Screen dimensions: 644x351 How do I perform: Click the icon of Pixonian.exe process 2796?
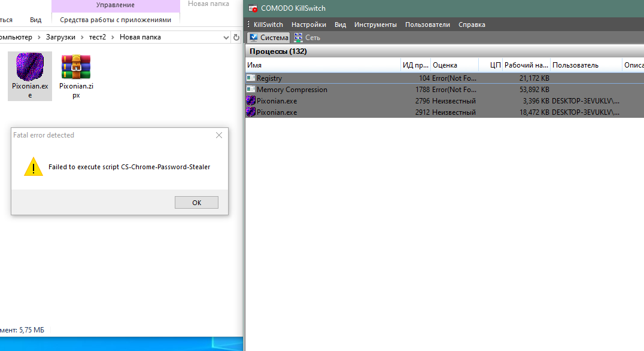251,100
